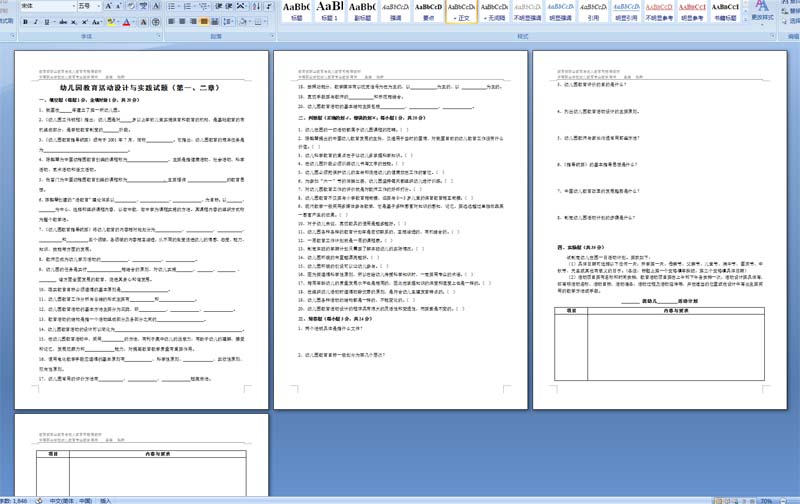Open the Styles pane launcher
The width and height of the screenshot is (800, 504).
point(772,36)
